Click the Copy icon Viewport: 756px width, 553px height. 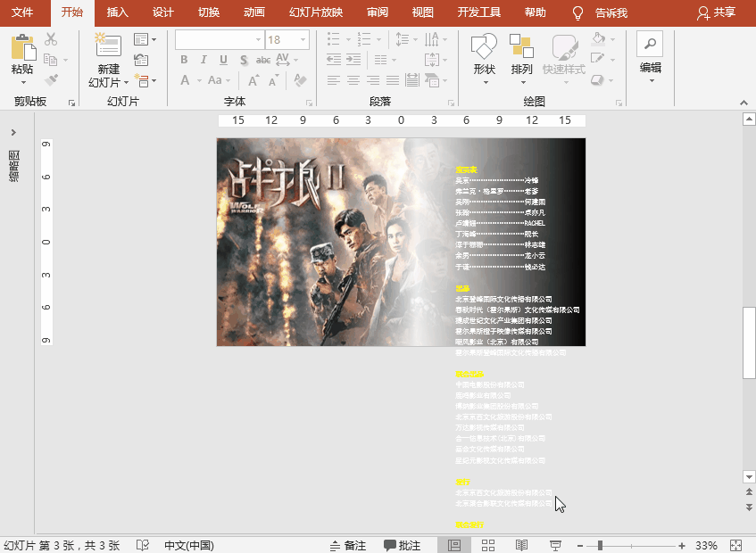(x=50, y=60)
